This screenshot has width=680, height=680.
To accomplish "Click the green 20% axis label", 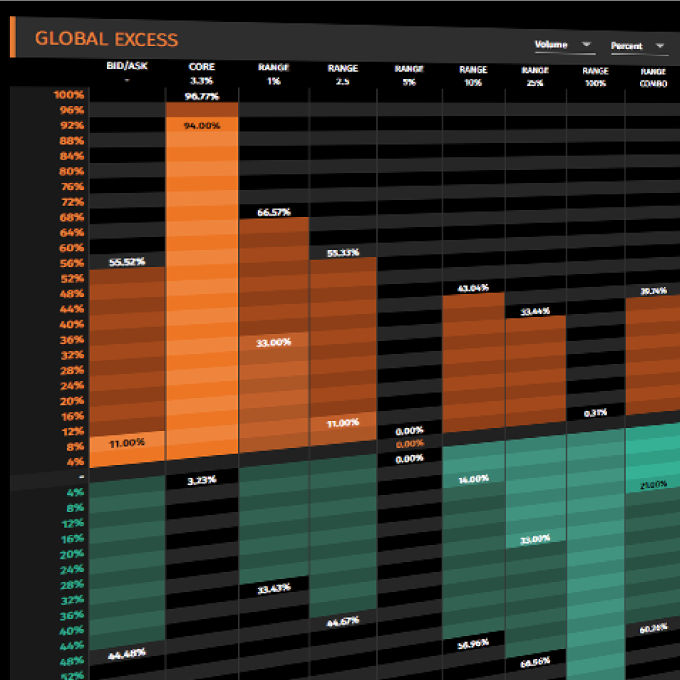I will coord(72,554).
